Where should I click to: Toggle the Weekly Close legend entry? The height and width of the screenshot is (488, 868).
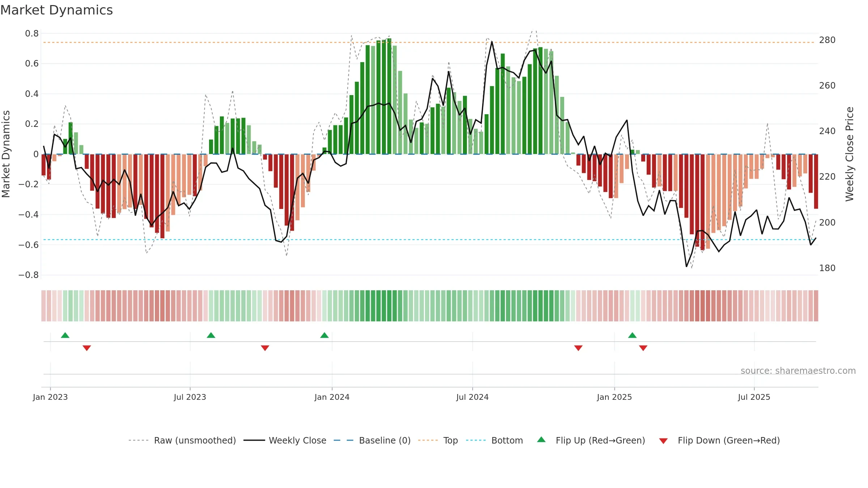coord(285,440)
